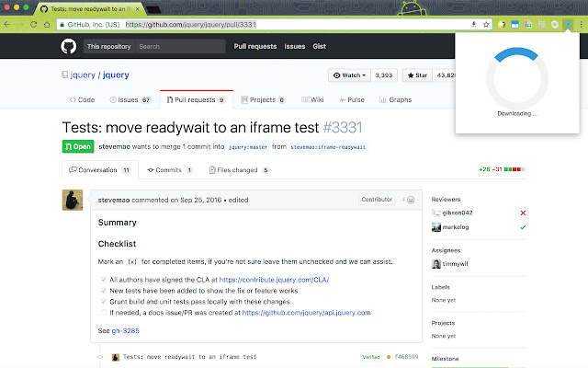Select the Pull requests repository tab

pos(196,99)
